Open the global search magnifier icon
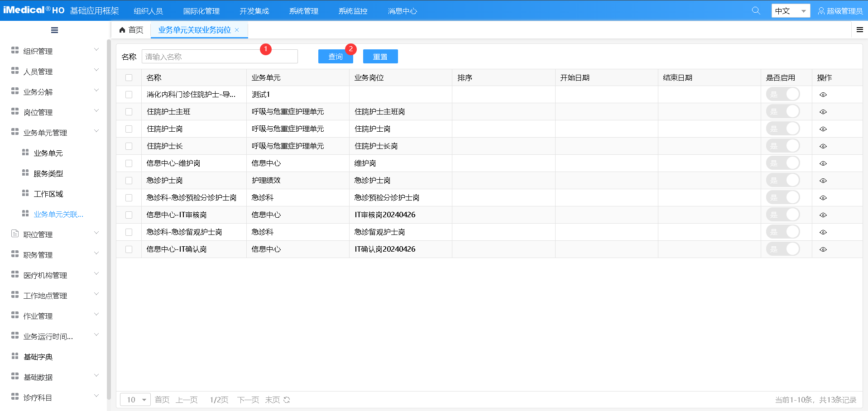Screen dimensions: 868x411 click(x=755, y=10)
